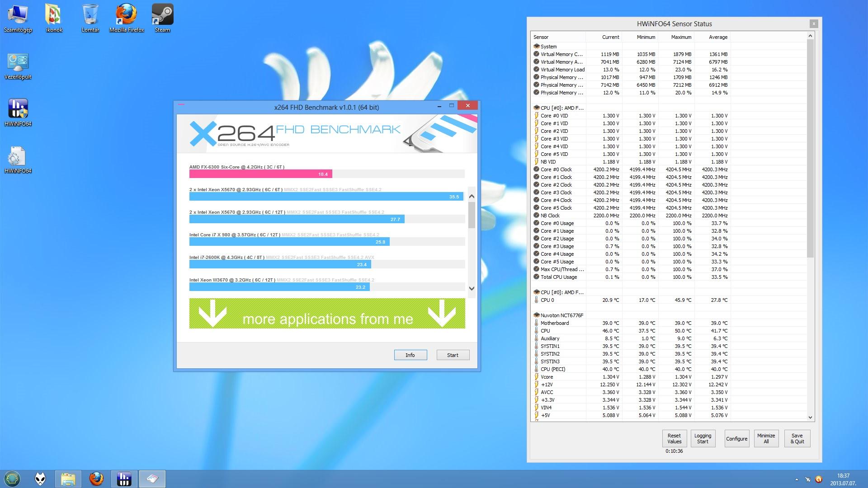Open the foobar2000 alien taskbar icon
The image size is (868, 488).
click(40, 479)
